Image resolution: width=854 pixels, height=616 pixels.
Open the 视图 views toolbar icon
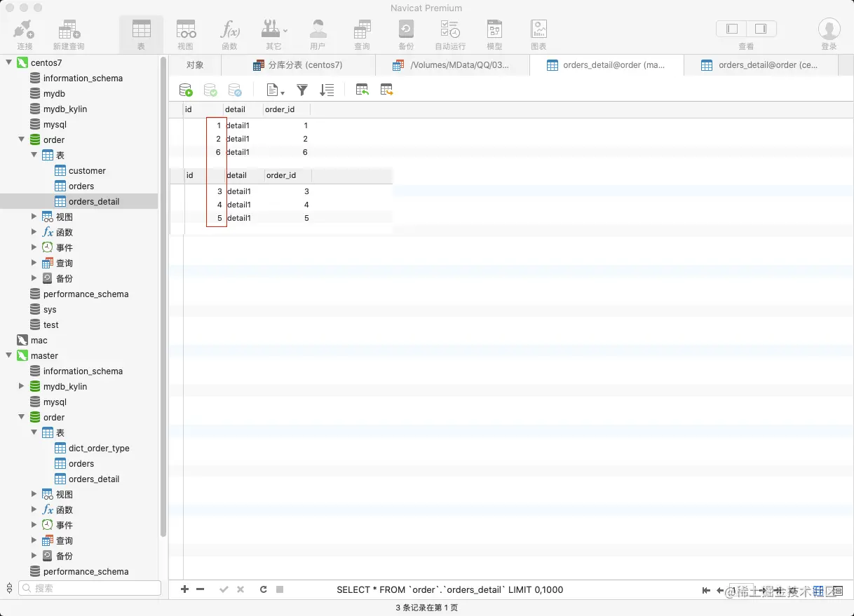tap(185, 34)
